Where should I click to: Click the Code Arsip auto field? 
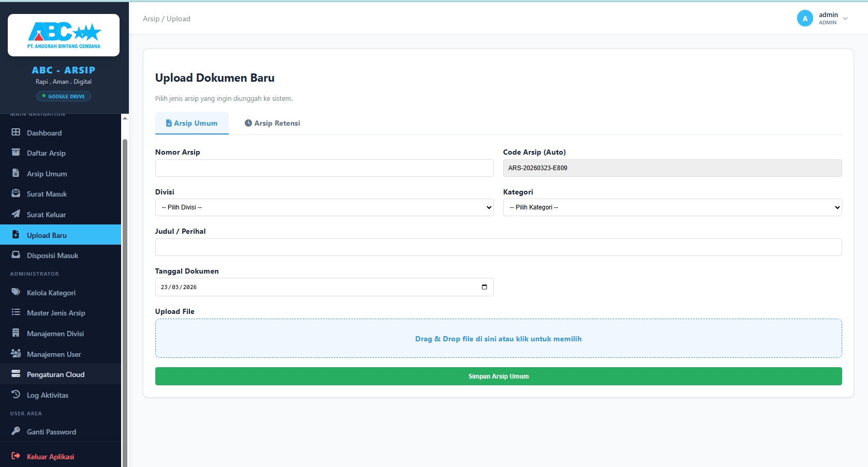click(672, 168)
